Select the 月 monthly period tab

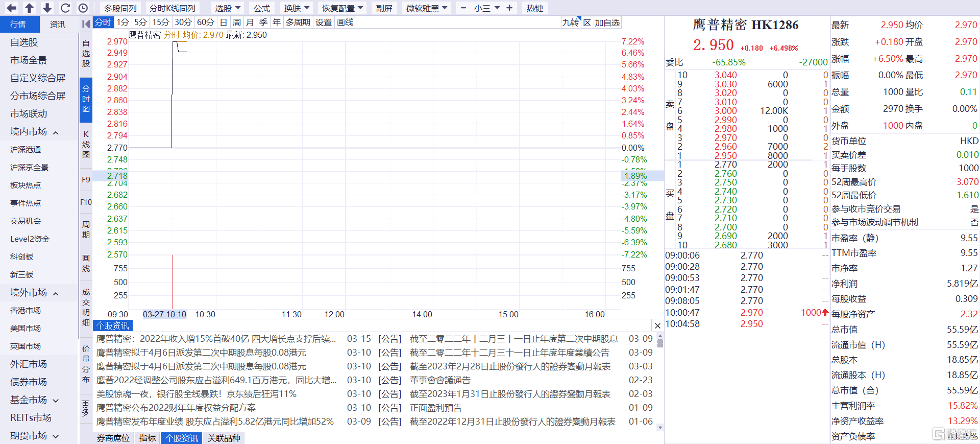point(250,22)
